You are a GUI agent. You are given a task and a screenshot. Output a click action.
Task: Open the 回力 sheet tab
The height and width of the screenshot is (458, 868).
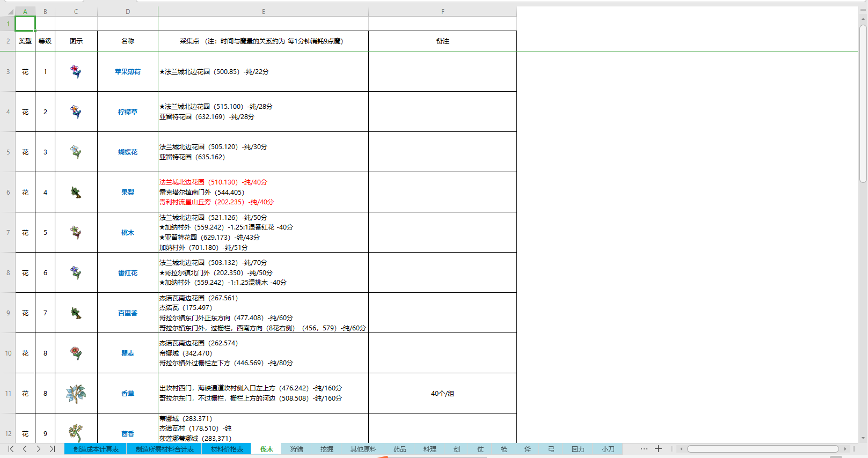(578, 449)
